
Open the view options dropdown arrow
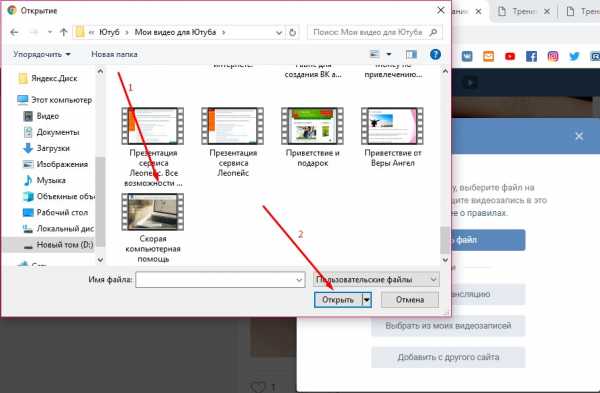click(389, 54)
